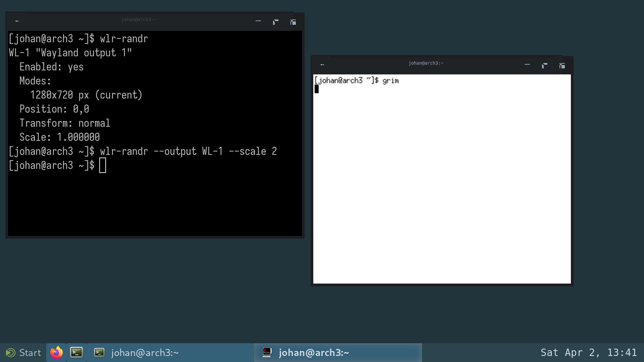The image size is (644, 362).
Task: Minimize the left terminal window
Action: 258,21
